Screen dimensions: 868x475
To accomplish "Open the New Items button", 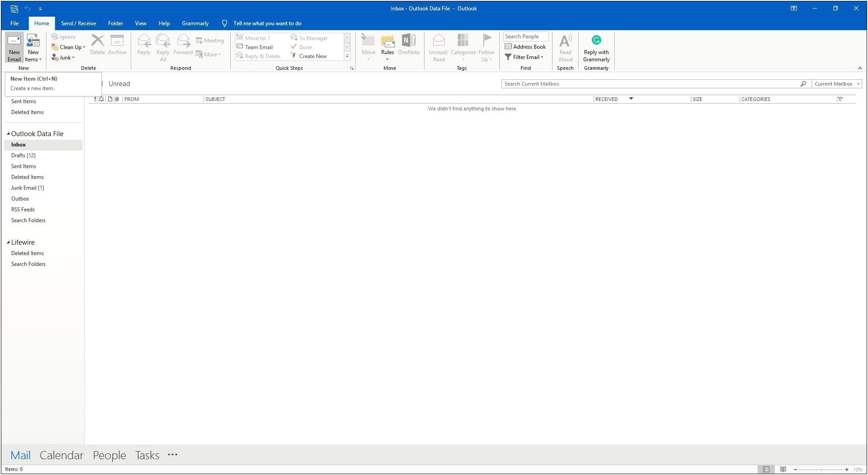I will [x=33, y=48].
